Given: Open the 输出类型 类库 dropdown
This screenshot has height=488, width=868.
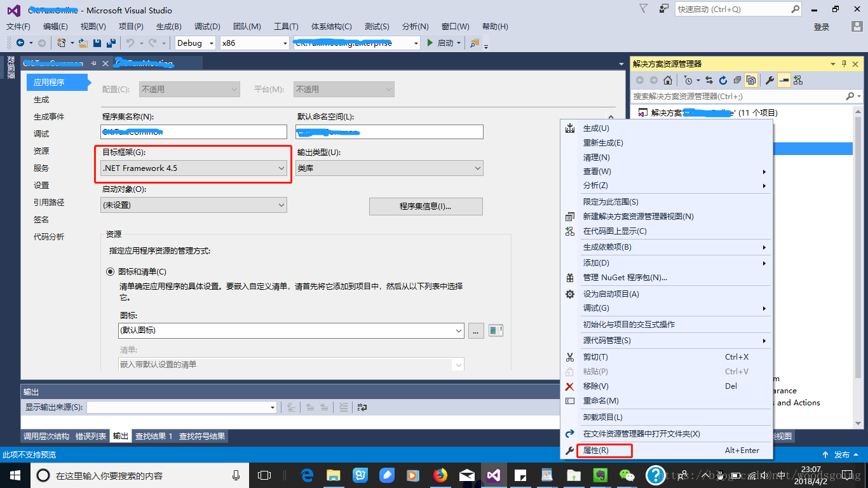Looking at the screenshot, I should point(390,168).
